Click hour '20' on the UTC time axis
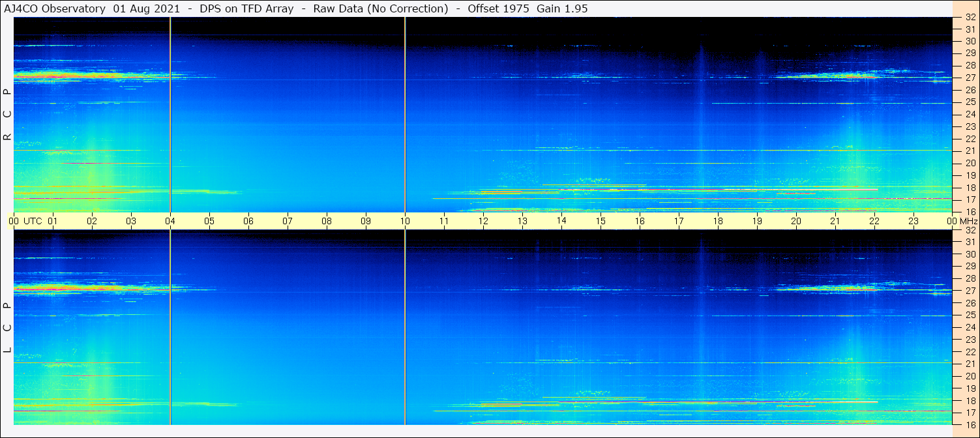This screenshot has width=980, height=438. (796, 222)
